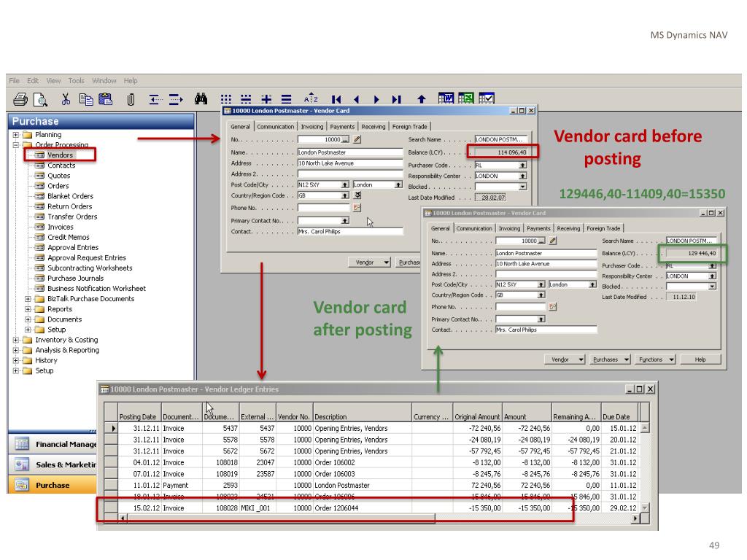Click the Cut scissors icon
Viewport: 747px width, 560px height.
[66, 99]
